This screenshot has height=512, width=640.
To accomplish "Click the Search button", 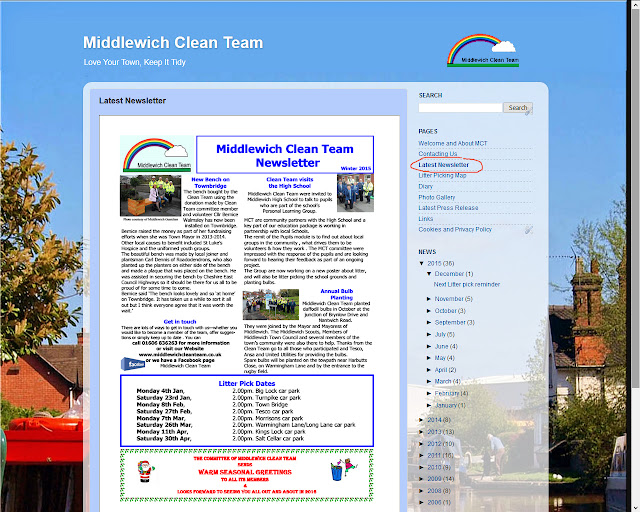I will [x=518, y=107].
